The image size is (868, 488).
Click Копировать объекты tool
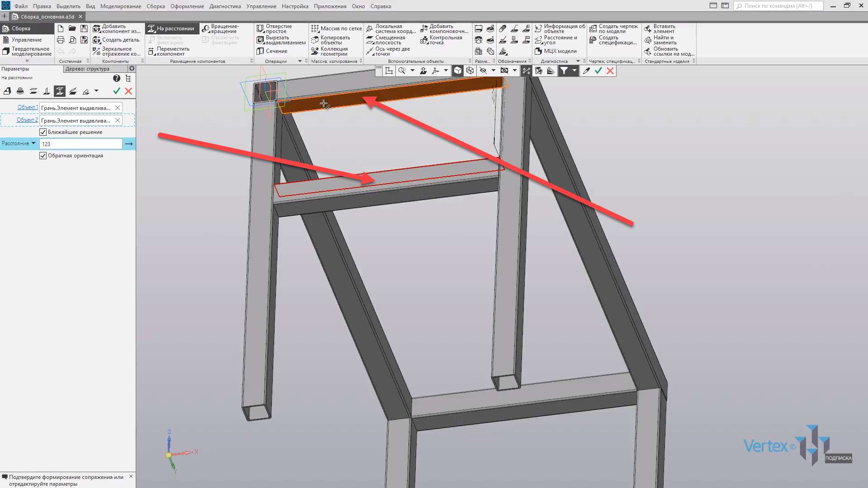click(331, 40)
